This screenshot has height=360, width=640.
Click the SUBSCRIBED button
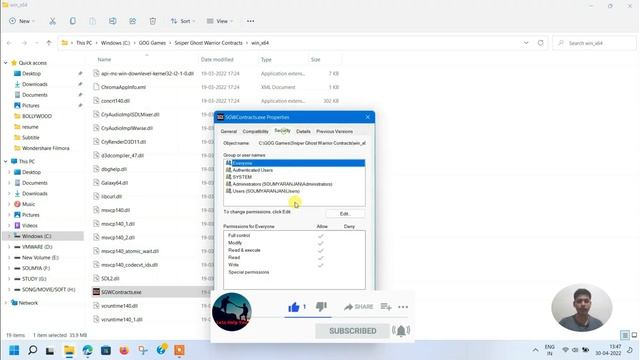pos(353,331)
